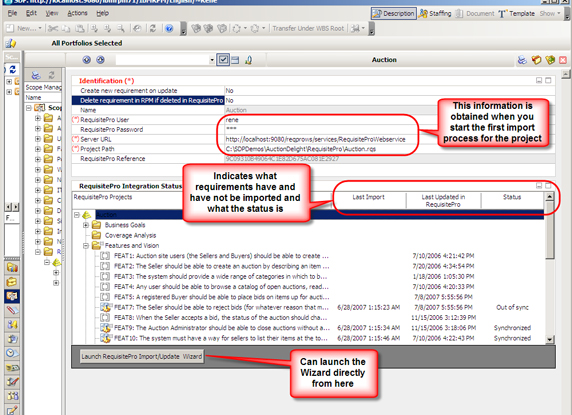Click the integration table scroll down arrow

(x=550, y=340)
